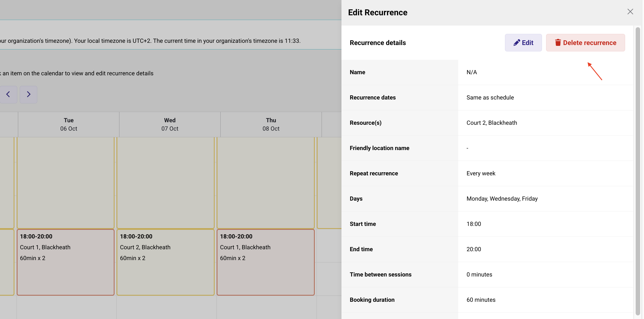Select the Wed 07 Oct column header

click(x=170, y=124)
